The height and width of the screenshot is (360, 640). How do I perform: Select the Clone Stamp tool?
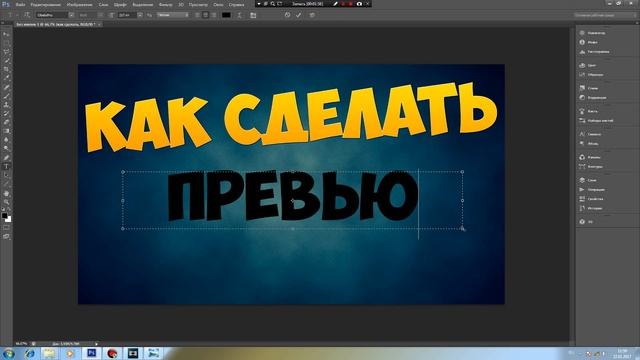coord(6,105)
